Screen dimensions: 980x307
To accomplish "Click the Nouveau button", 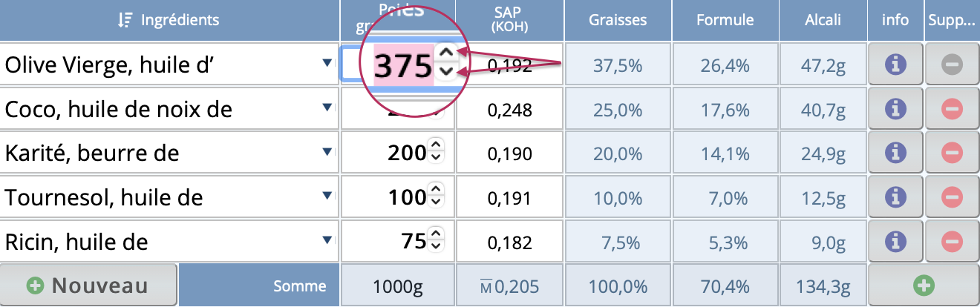I will click(88, 285).
